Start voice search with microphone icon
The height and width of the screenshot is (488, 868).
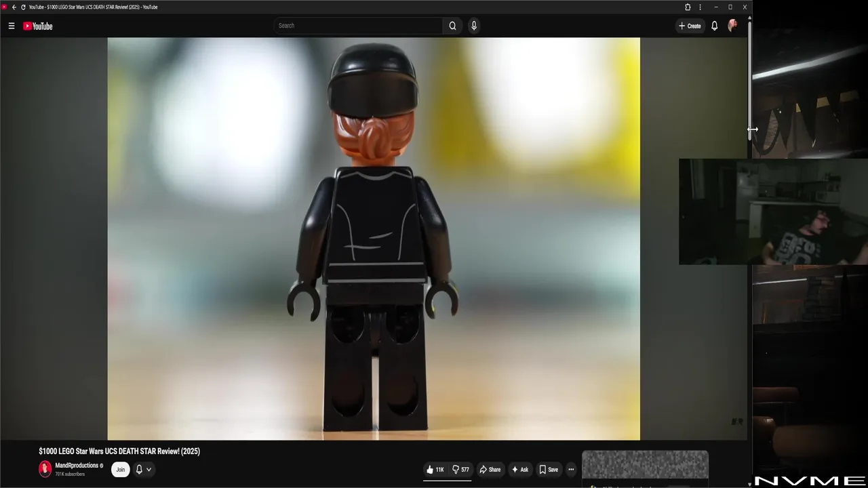pos(473,26)
